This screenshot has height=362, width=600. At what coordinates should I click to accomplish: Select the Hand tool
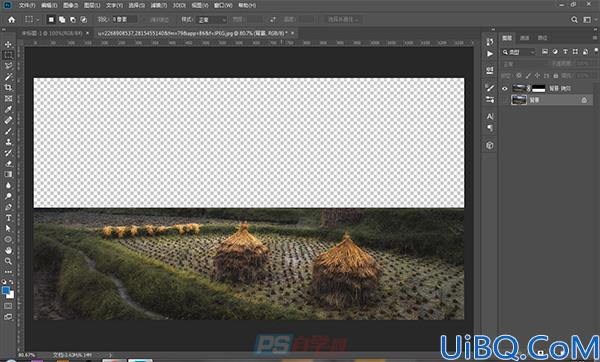point(8,250)
